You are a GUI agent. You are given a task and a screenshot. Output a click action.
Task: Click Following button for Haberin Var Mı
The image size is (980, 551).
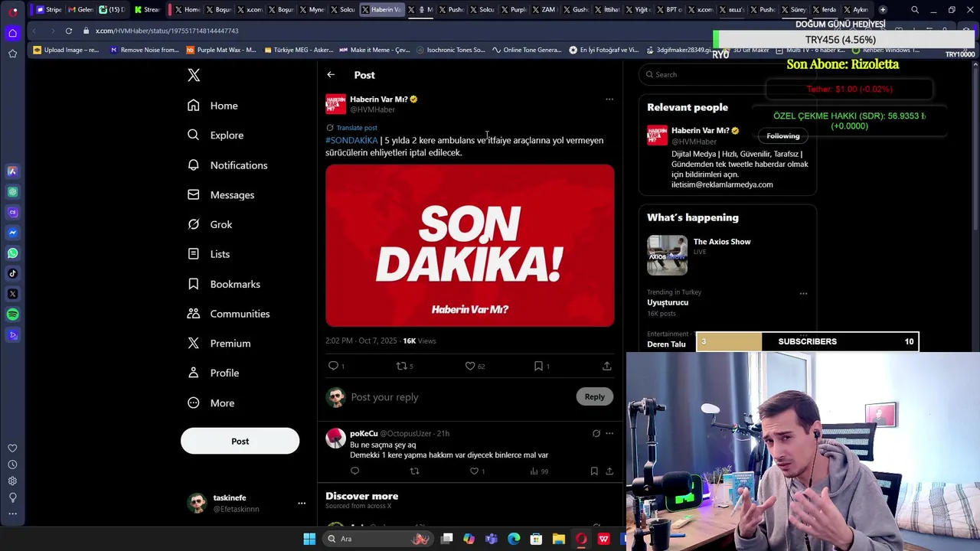(782, 136)
